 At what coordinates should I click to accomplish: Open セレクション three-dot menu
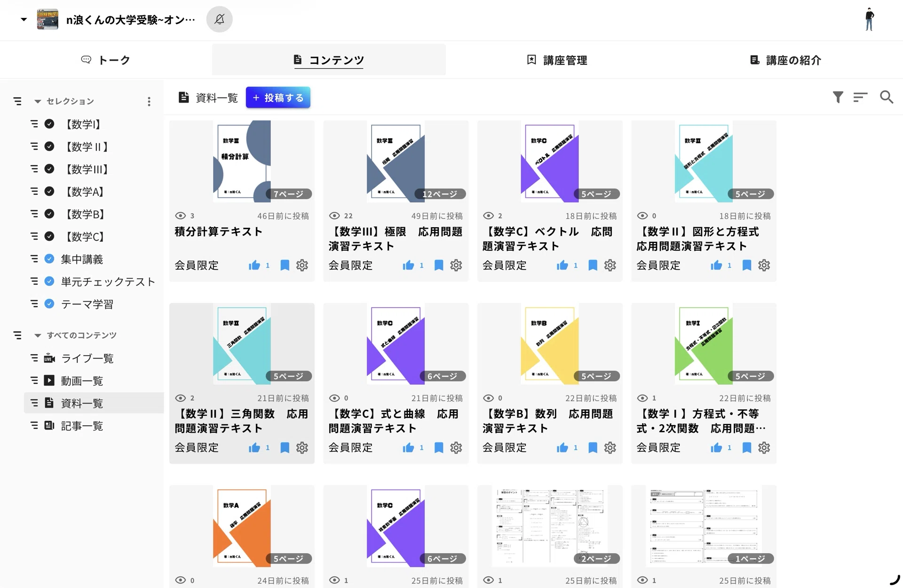tap(149, 101)
